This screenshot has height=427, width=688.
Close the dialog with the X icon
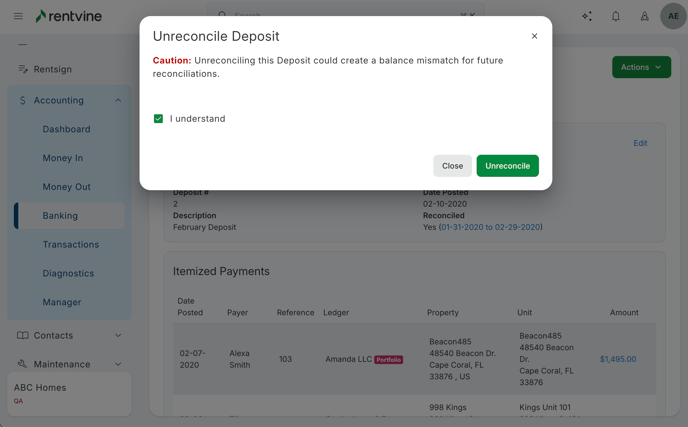[534, 36]
